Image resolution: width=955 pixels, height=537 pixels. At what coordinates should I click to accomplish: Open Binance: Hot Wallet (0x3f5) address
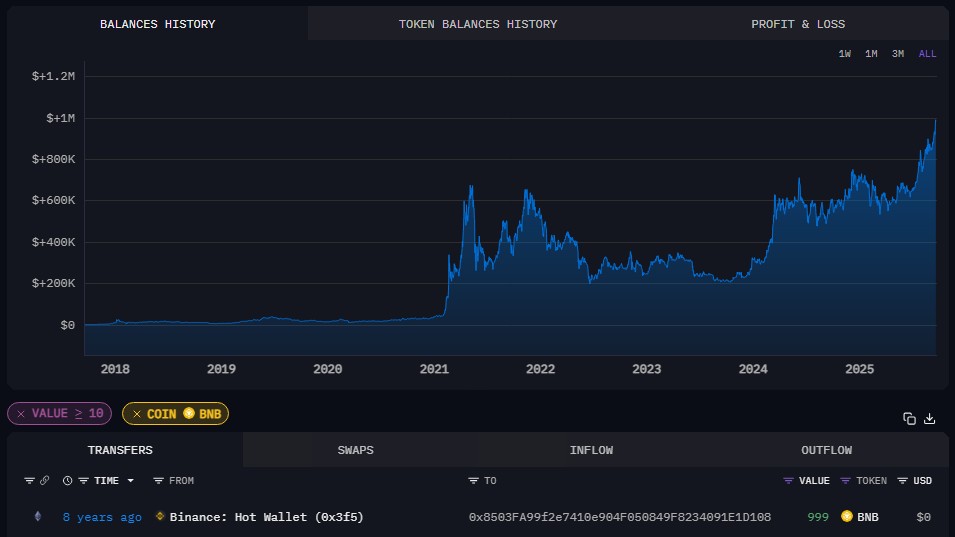click(x=267, y=517)
